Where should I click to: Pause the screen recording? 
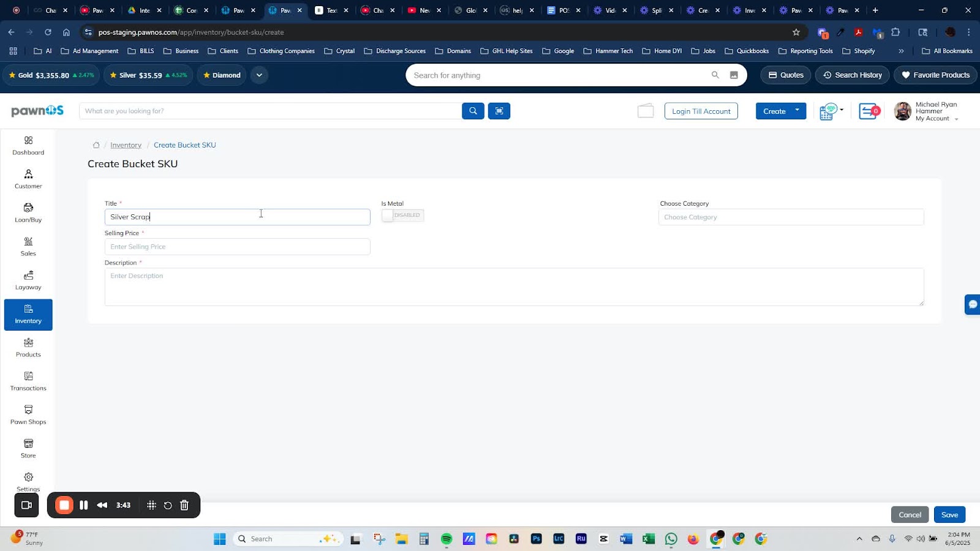tap(84, 505)
